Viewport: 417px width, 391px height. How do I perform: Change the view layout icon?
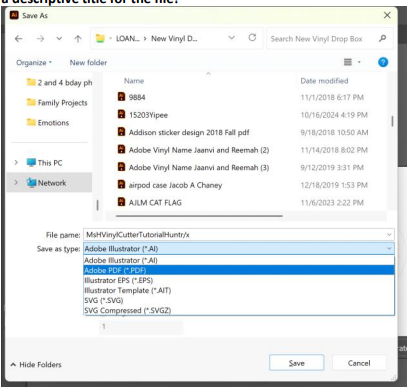(348, 62)
